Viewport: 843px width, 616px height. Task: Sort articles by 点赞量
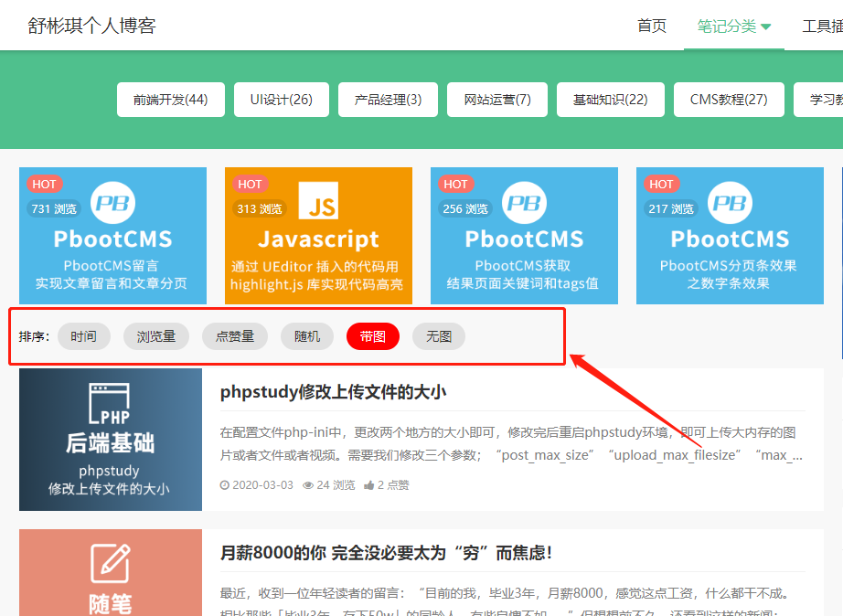point(235,336)
